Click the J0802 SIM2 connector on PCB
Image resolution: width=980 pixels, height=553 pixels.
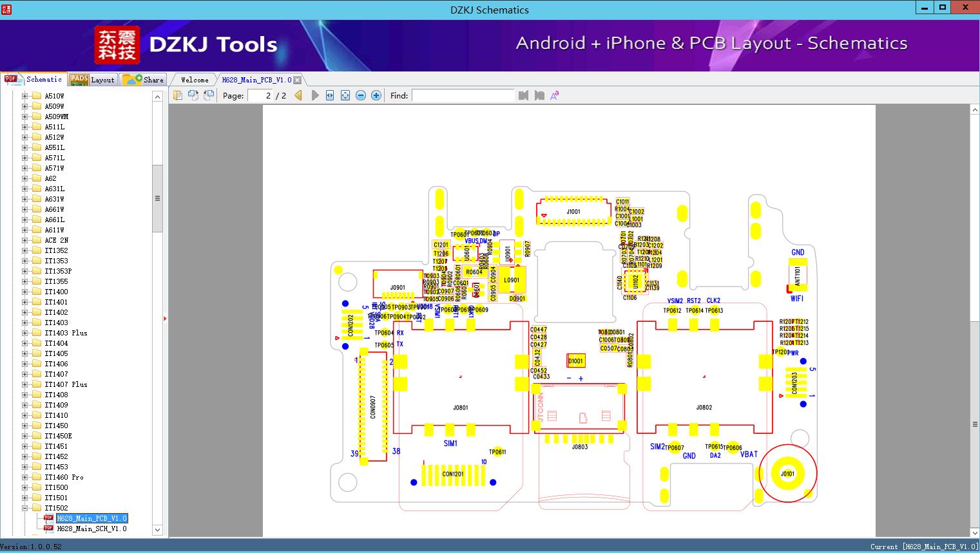coord(704,377)
